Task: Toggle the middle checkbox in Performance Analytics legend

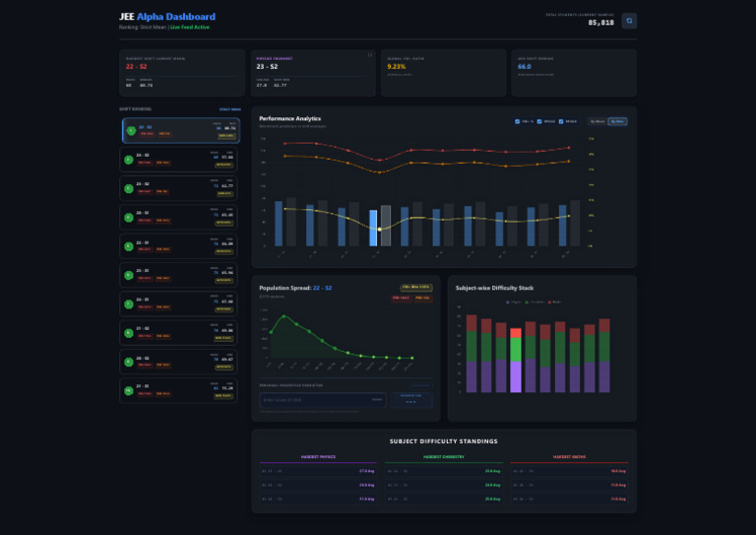Action: 539,121
